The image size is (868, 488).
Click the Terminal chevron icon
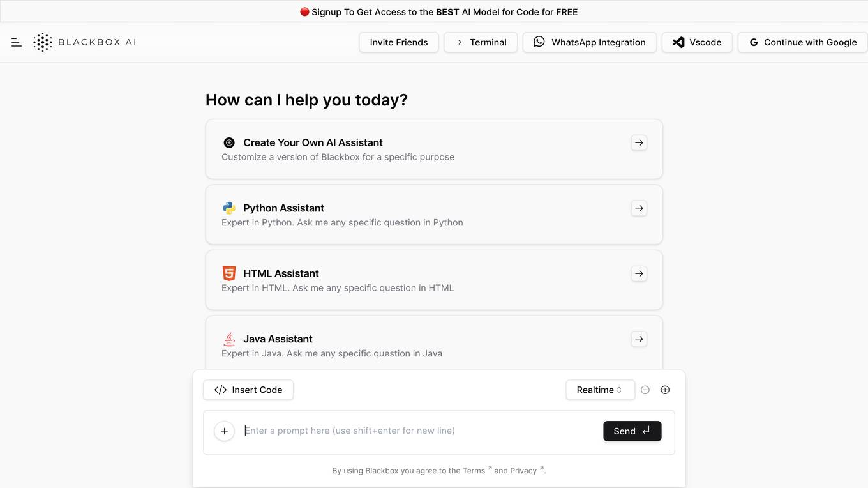460,42
